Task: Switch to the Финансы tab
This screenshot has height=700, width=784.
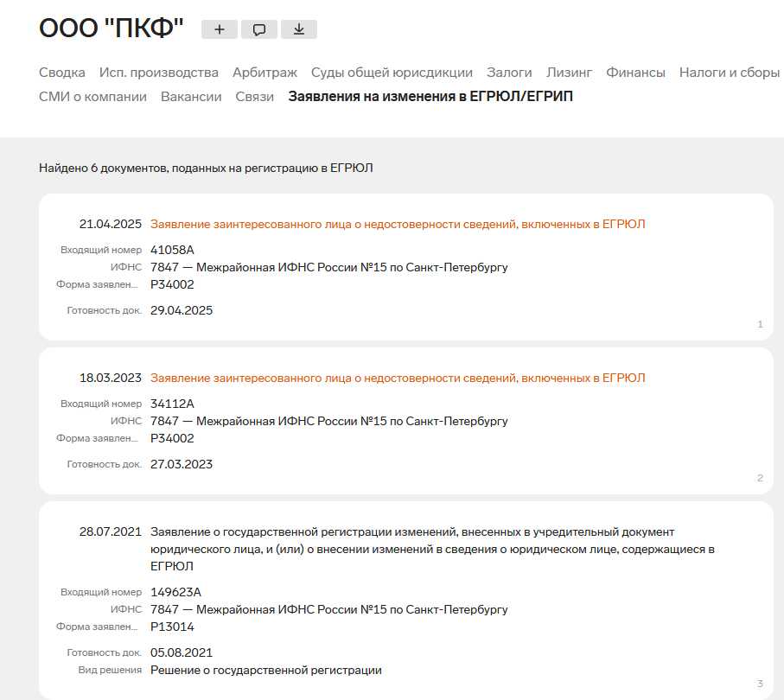Action: pyautogui.click(x=635, y=73)
